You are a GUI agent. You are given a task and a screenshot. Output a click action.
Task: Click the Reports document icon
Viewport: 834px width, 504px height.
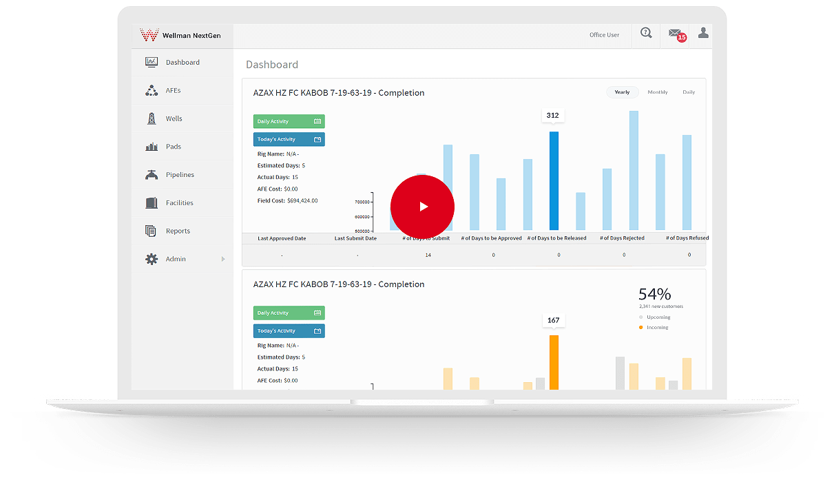coord(152,231)
